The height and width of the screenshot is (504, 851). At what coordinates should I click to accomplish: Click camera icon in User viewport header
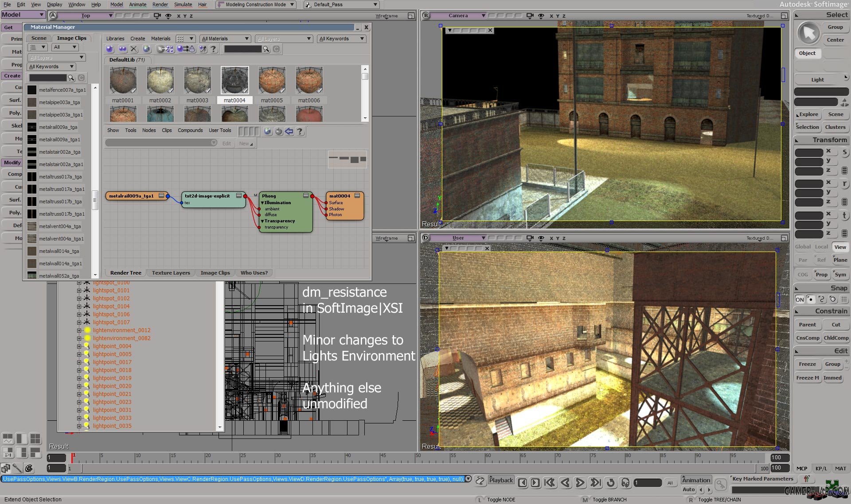click(530, 238)
